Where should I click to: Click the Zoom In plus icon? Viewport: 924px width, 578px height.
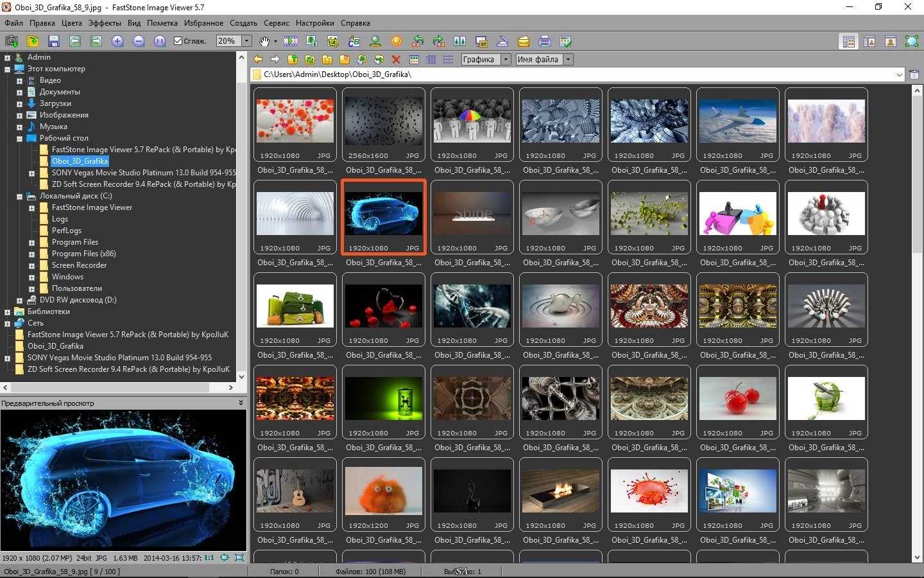[117, 41]
